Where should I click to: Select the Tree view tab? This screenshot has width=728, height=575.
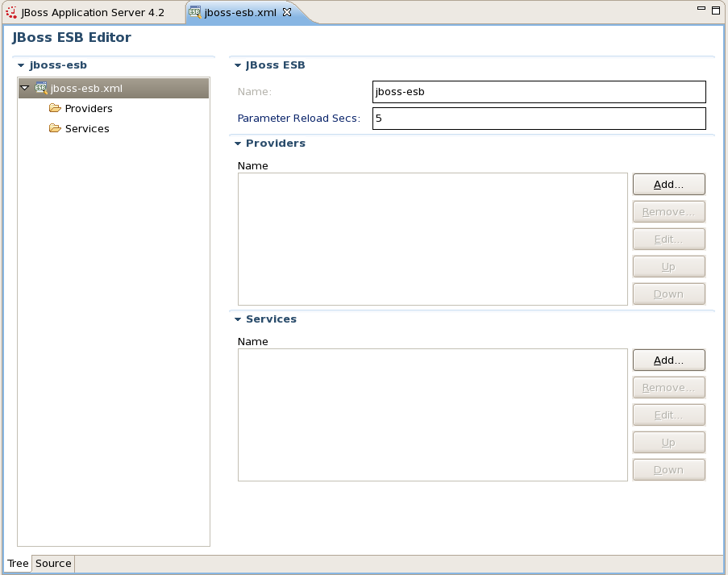pyautogui.click(x=17, y=563)
